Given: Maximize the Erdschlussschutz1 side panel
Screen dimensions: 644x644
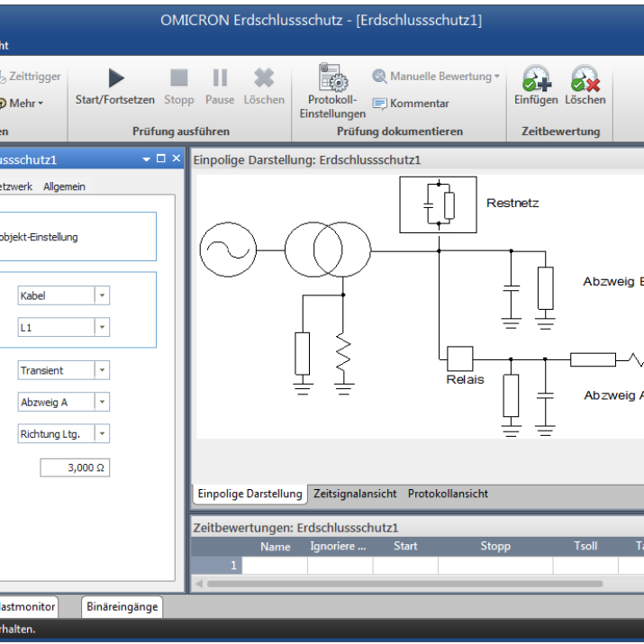Looking at the screenshot, I should pyautogui.click(x=161, y=159).
